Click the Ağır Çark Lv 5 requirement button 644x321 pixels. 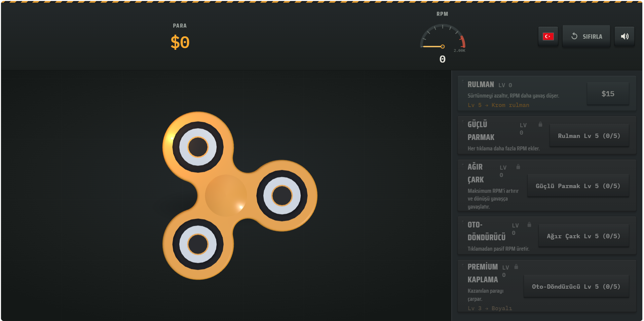[583, 236]
